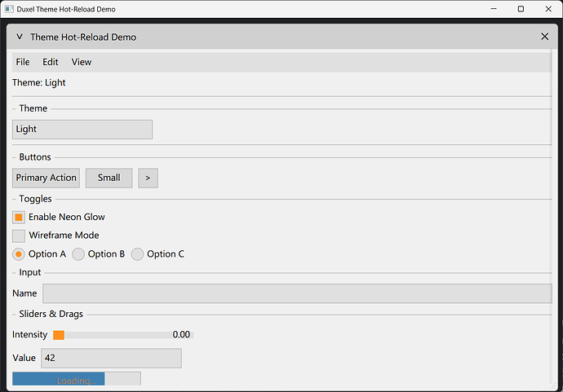Click the Small button
Image resolution: width=563 pixels, height=392 pixels.
coord(109,178)
